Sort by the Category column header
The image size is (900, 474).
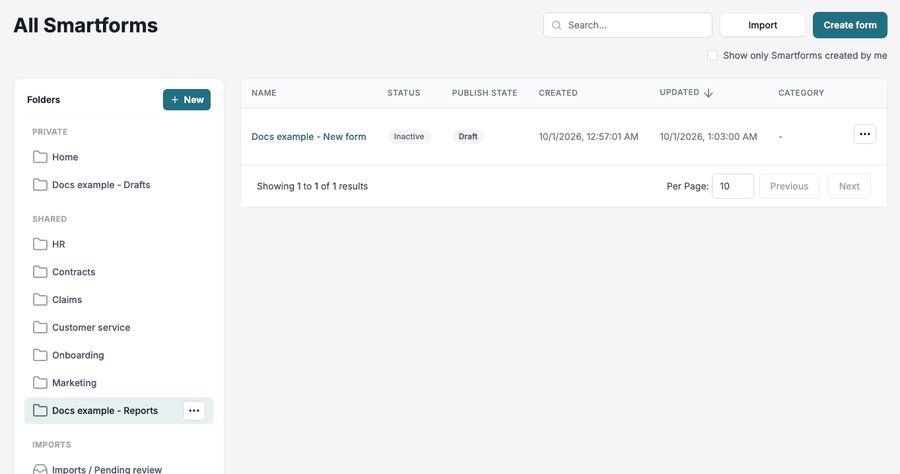coord(801,93)
